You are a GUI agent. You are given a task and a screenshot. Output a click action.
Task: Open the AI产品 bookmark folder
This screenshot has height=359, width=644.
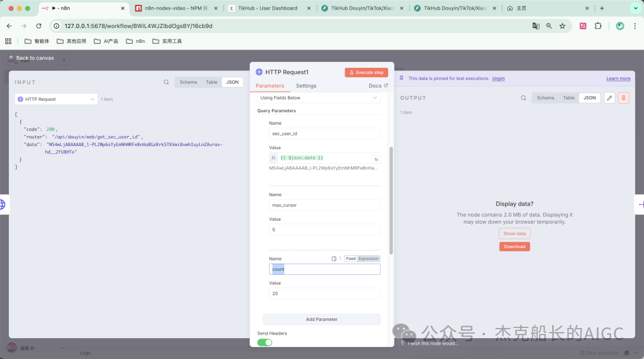pyautogui.click(x=106, y=41)
